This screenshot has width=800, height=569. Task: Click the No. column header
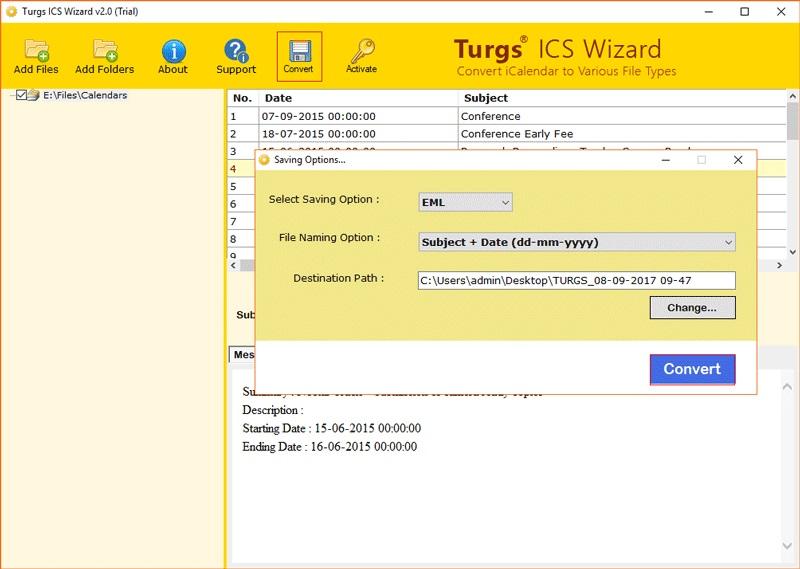[x=243, y=98]
